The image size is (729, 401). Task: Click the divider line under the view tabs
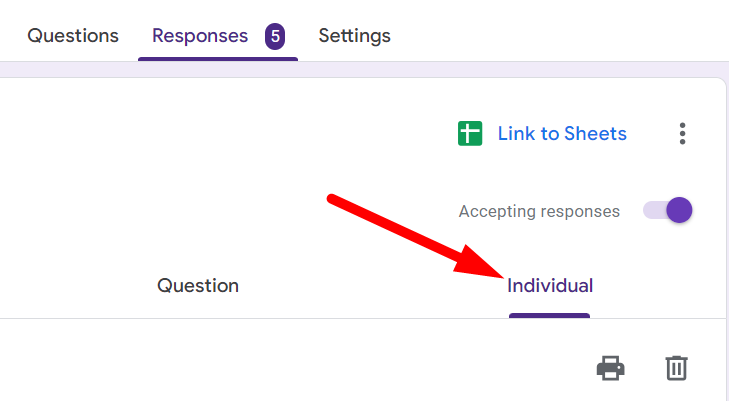(300, 319)
